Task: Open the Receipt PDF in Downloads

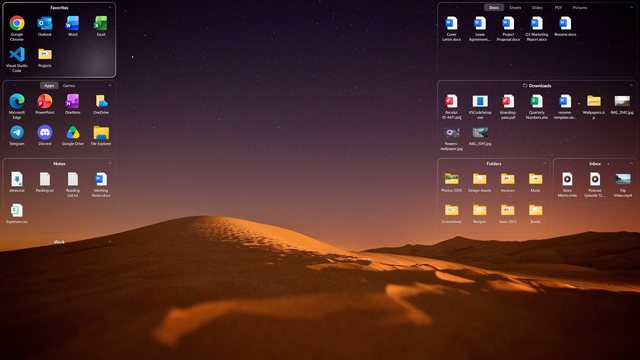Action: pyautogui.click(x=451, y=101)
